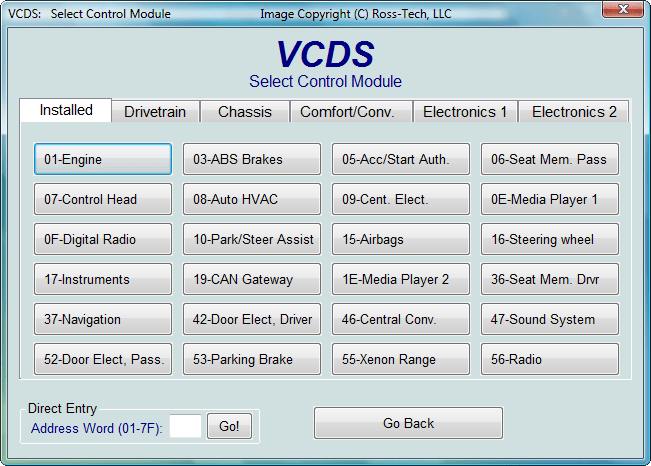Open the Chassis tab
The height and width of the screenshot is (466, 651).
point(245,112)
